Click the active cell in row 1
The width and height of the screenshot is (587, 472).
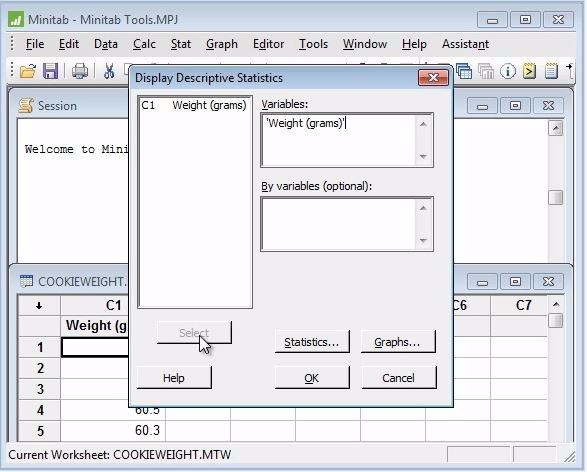coord(95,347)
